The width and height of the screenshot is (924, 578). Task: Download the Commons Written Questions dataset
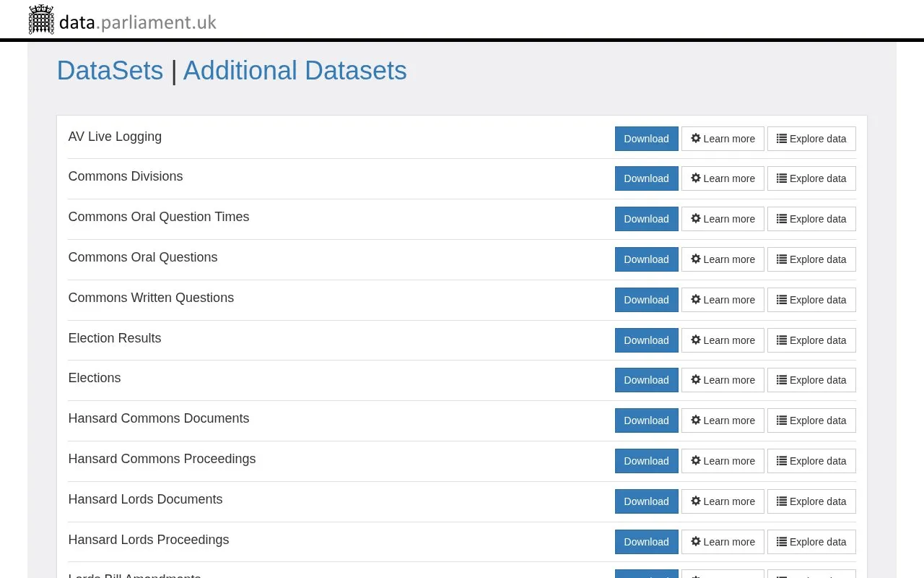pyautogui.click(x=646, y=300)
